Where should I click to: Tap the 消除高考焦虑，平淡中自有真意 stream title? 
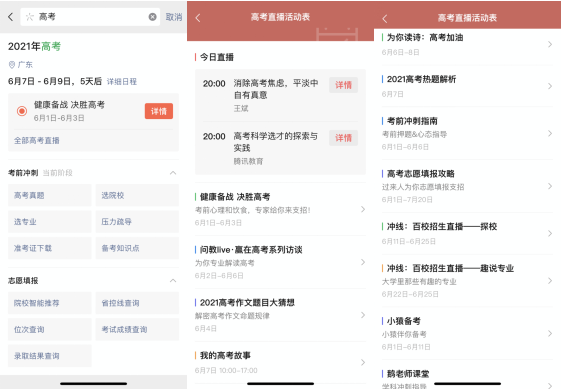pos(276,89)
